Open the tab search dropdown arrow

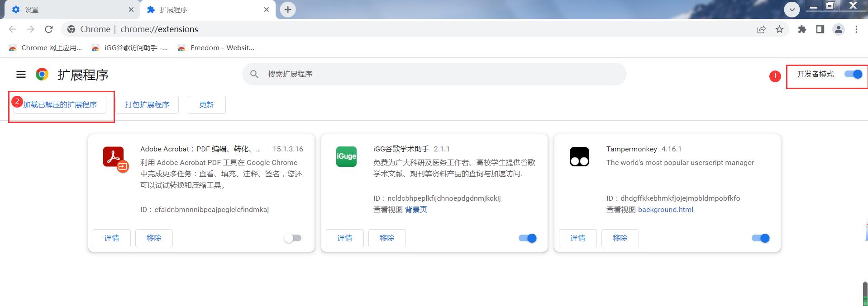[x=792, y=9]
